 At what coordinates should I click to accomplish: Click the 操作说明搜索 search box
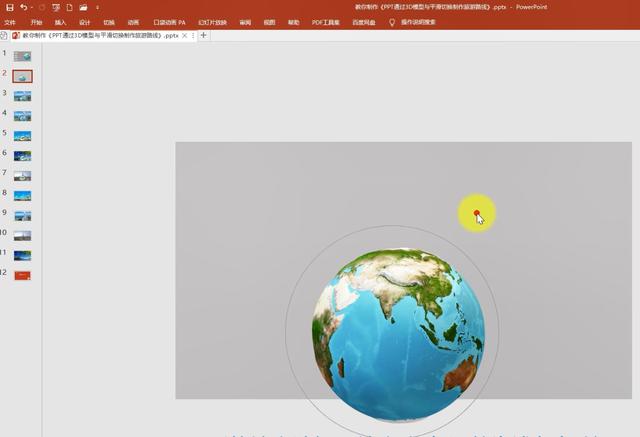point(419,21)
